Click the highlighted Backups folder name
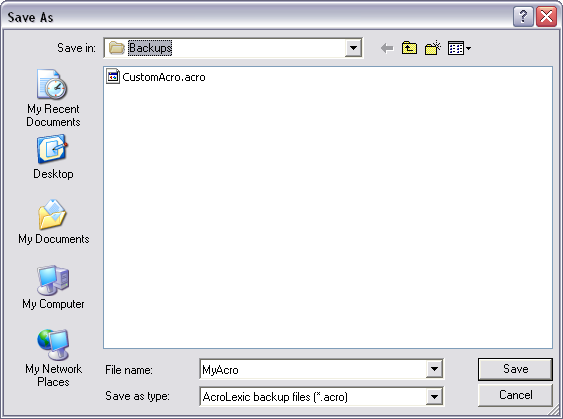Screen dimensions: 563x419 pos(150,48)
